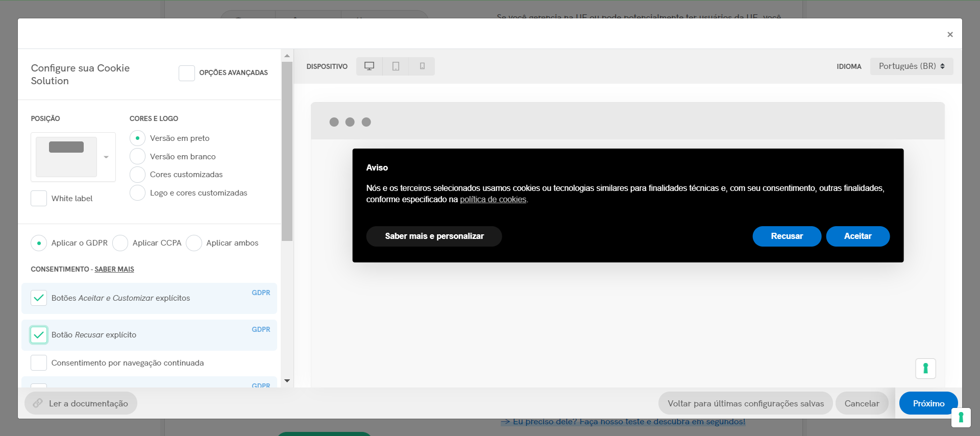Select the desktop device preview icon
This screenshot has height=436, width=980.
369,66
